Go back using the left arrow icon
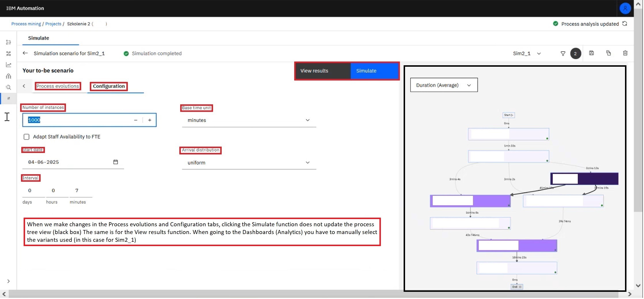 click(25, 53)
